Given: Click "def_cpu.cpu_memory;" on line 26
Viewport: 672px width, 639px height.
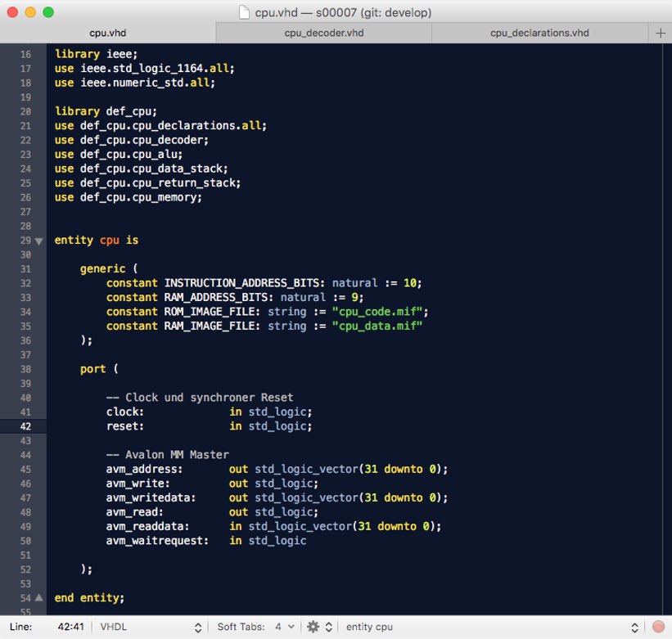Looking at the screenshot, I should coord(141,197).
